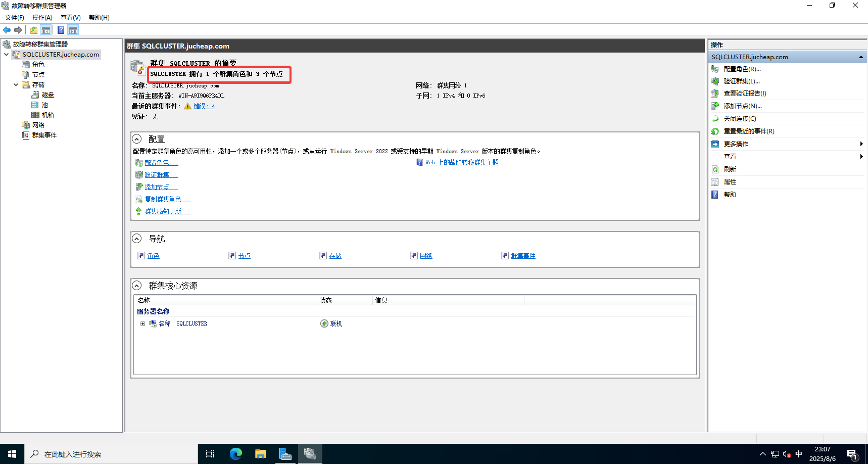Show hidden tray icons chevron
The height and width of the screenshot is (464, 868).
point(763,454)
